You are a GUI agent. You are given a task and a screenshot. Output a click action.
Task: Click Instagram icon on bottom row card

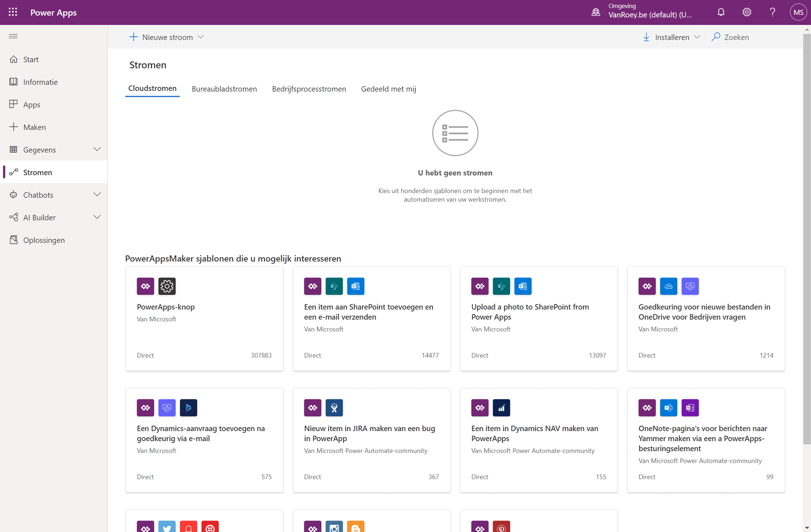334,526
